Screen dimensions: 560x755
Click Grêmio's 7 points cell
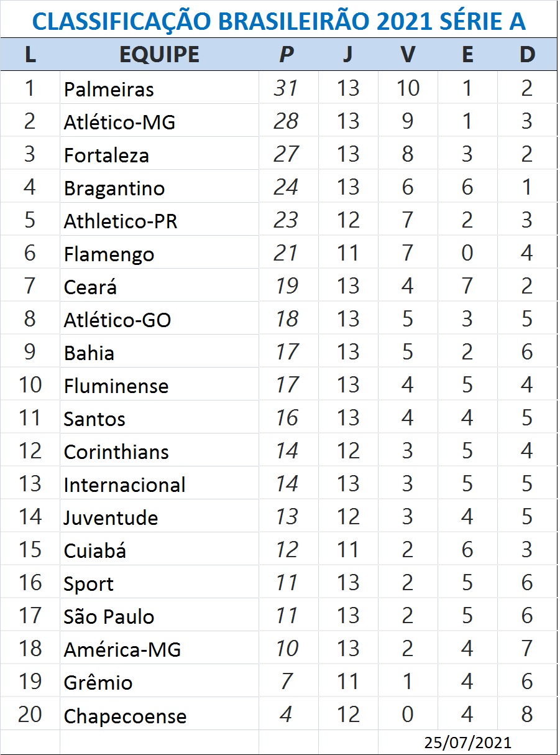[x=286, y=682]
